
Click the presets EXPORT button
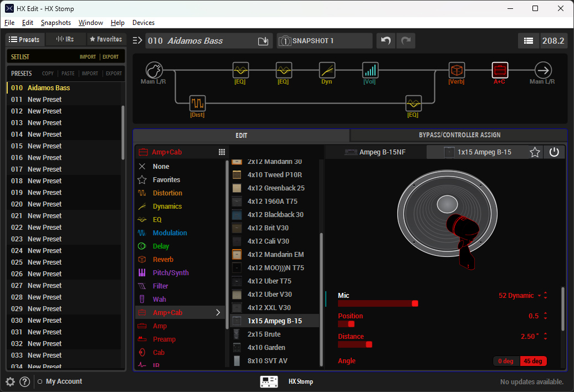pyautogui.click(x=114, y=74)
